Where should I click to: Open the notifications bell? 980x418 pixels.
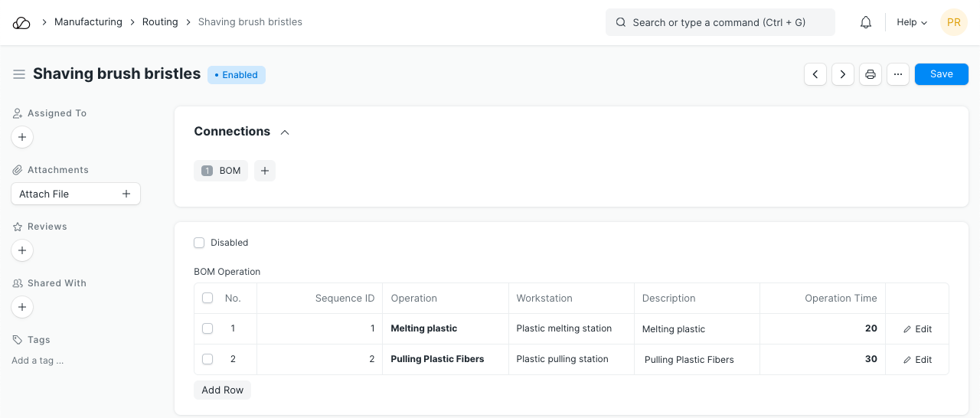click(x=866, y=22)
